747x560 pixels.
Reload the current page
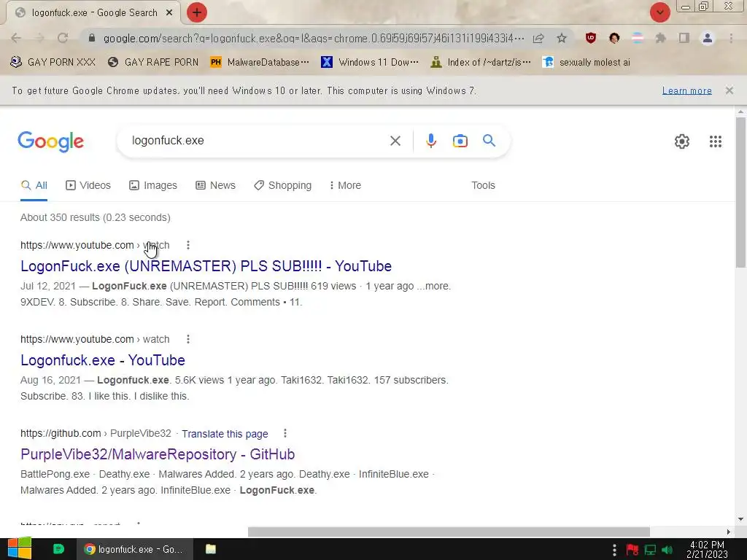(63, 38)
